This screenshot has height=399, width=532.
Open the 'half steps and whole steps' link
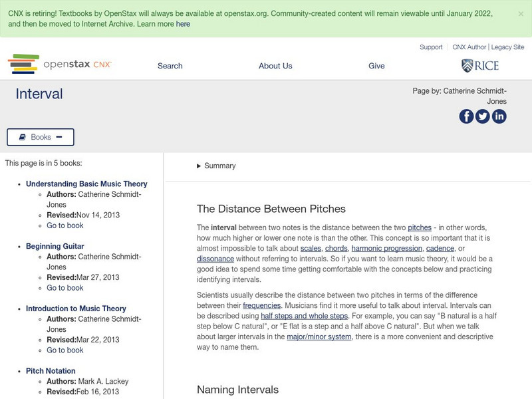point(304,316)
